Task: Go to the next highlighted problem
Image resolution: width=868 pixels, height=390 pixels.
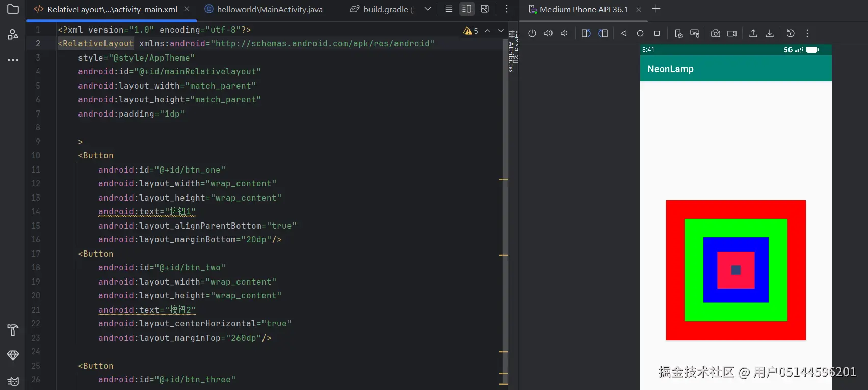Action: click(501, 31)
